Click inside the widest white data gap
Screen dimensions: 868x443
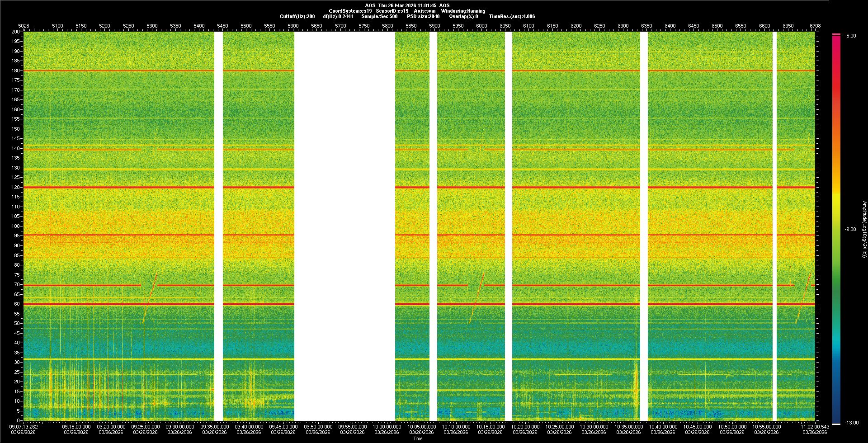(344, 226)
